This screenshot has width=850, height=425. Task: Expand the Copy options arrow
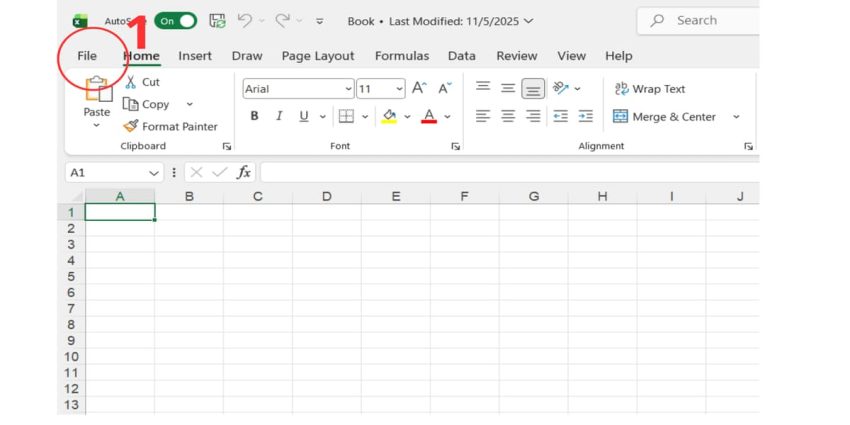[190, 104]
